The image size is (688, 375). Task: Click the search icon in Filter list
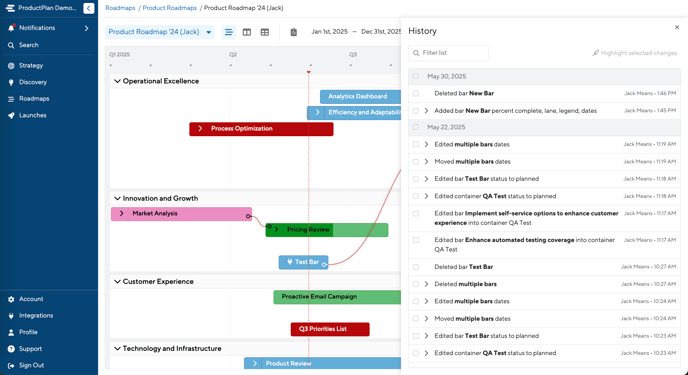[416, 53]
